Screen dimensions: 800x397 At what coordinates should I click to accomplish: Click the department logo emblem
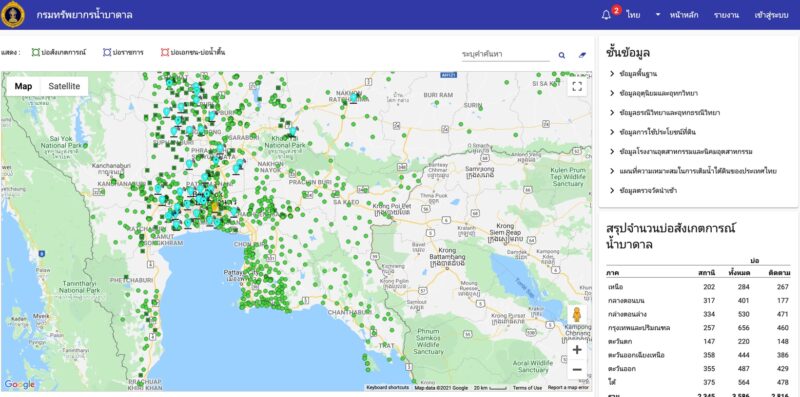(x=12, y=14)
